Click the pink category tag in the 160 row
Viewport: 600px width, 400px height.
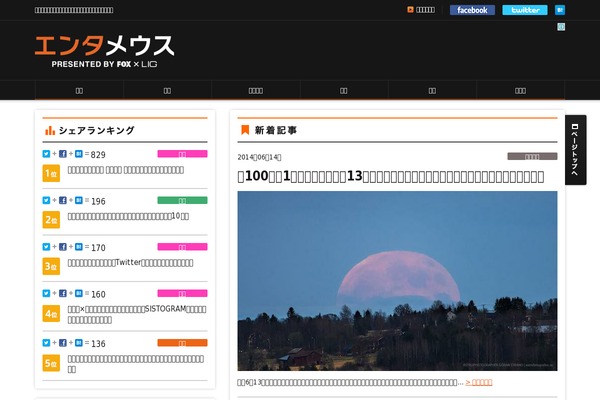click(x=183, y=293)
